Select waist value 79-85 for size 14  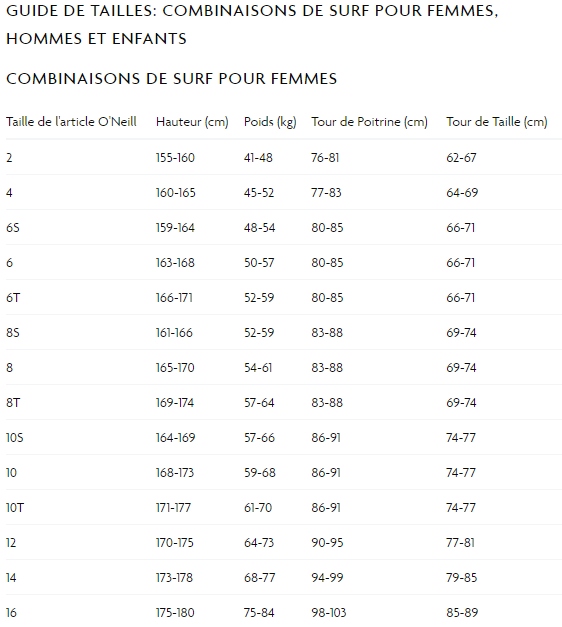point(462,578)
